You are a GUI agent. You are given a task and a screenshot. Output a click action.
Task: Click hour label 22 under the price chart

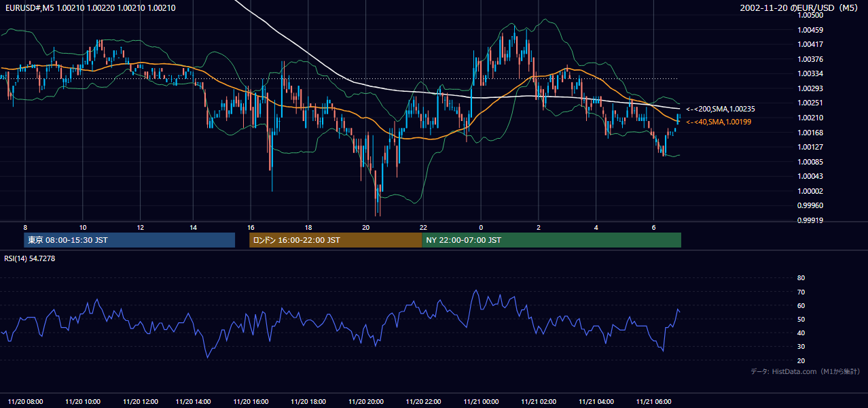423,226
